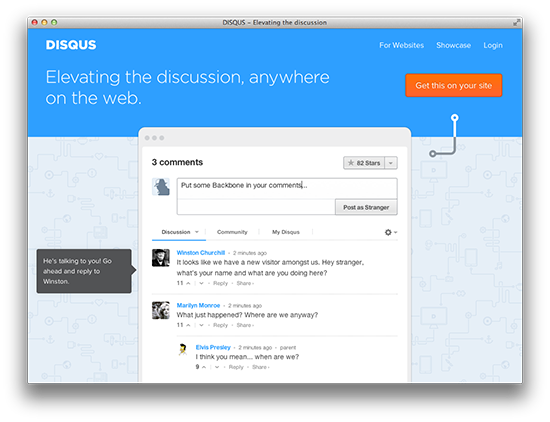
Task: Open the For Websites link
Action: coord(401,45)
